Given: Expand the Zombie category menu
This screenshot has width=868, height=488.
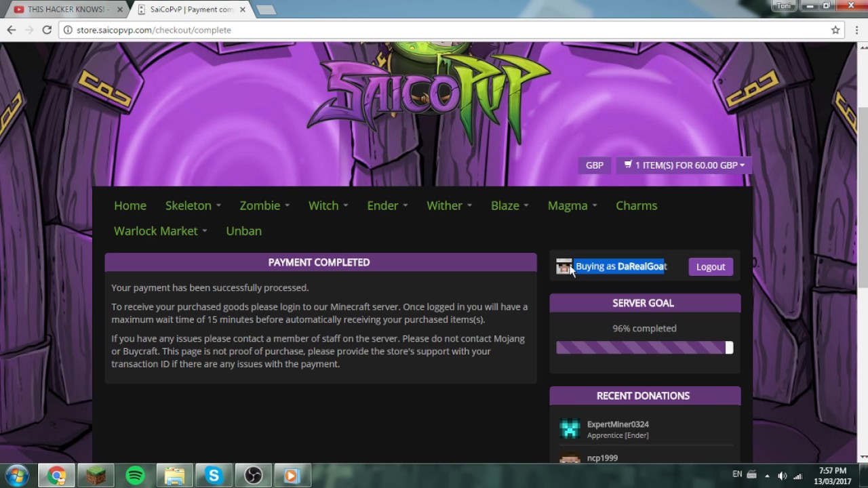Looking at the screenshot, I should click(x=264, y=205).
